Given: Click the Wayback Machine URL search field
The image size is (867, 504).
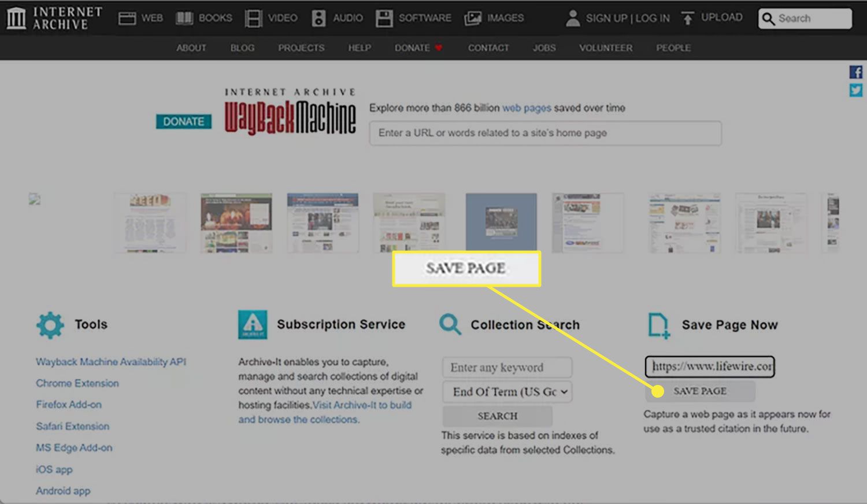Looking at the screenshot, I should 545,133.
